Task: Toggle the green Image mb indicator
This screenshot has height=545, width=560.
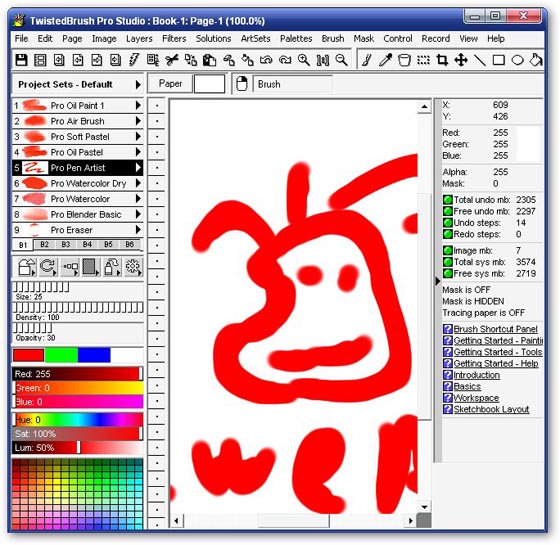Action: pyautogui.click(x=447, y=250)
